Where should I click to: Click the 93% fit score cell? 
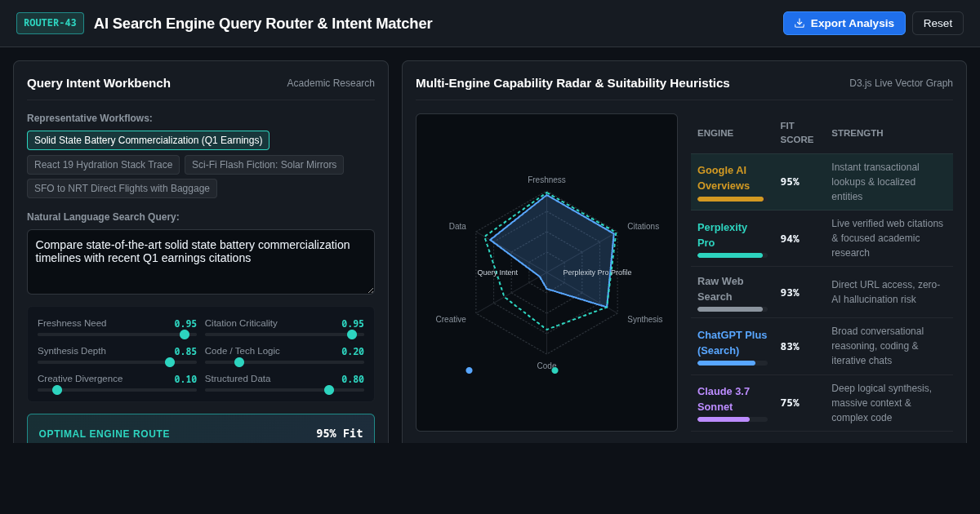(790, 292)
